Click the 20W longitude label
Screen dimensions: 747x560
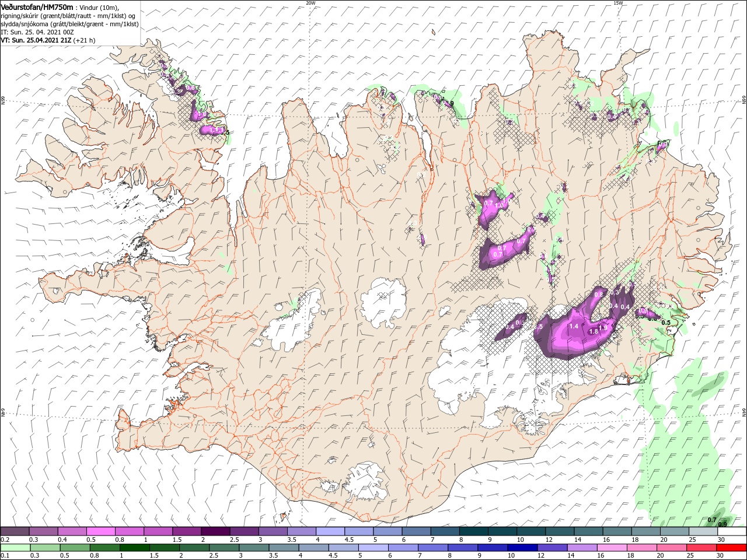(x=310, y=3)
